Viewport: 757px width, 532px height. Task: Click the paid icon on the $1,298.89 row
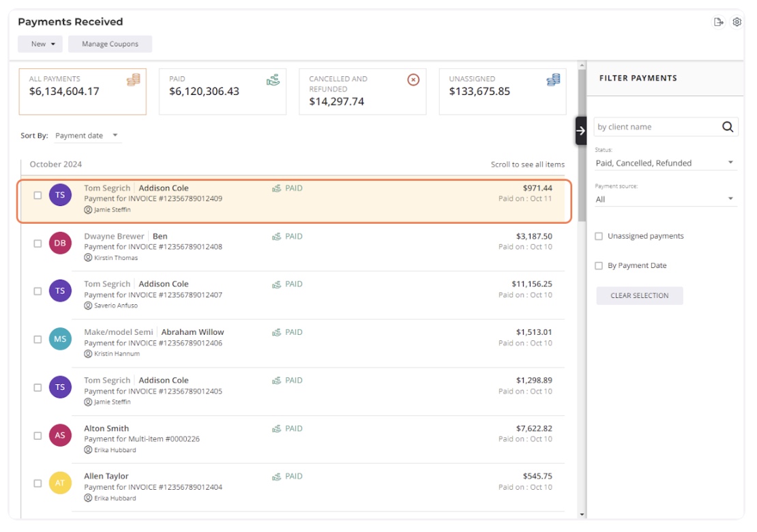point(277,381)
